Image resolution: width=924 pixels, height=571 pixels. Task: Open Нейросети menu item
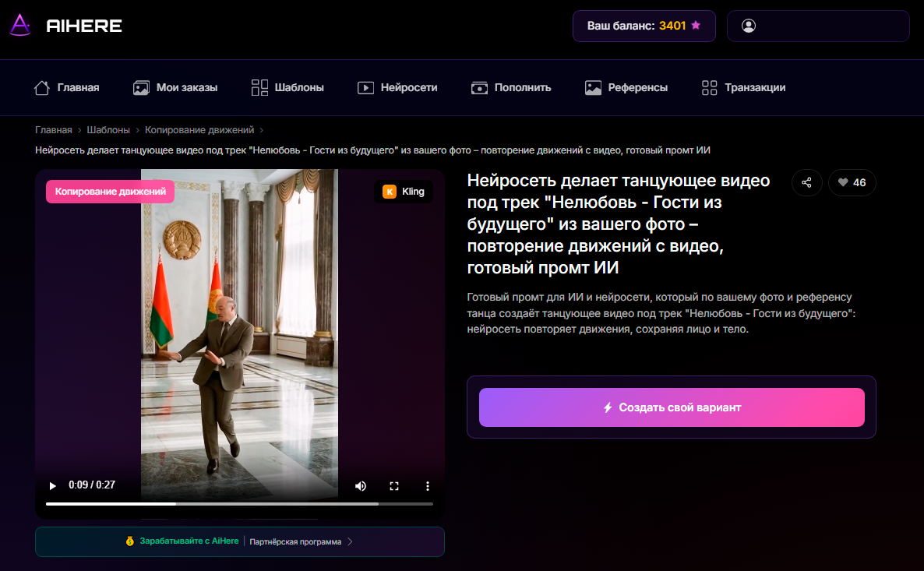(409, 88)
